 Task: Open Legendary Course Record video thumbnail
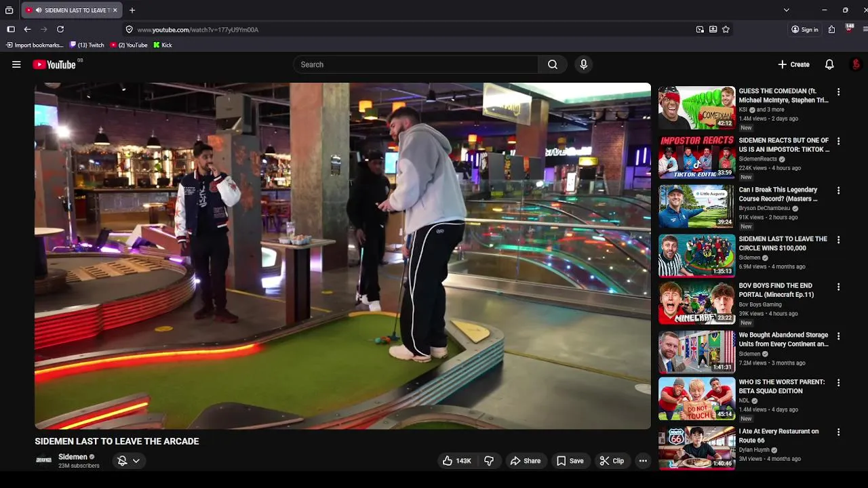(x=696, y=207)
